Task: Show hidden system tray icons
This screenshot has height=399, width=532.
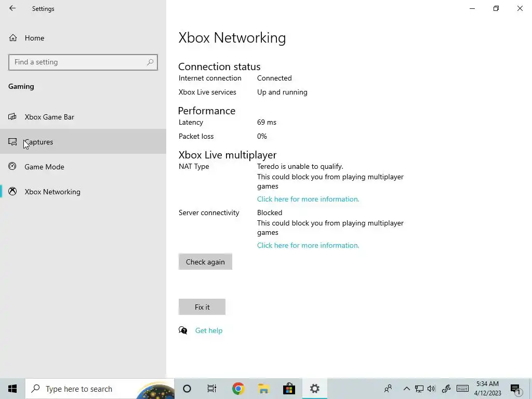Action: (406, 389)
